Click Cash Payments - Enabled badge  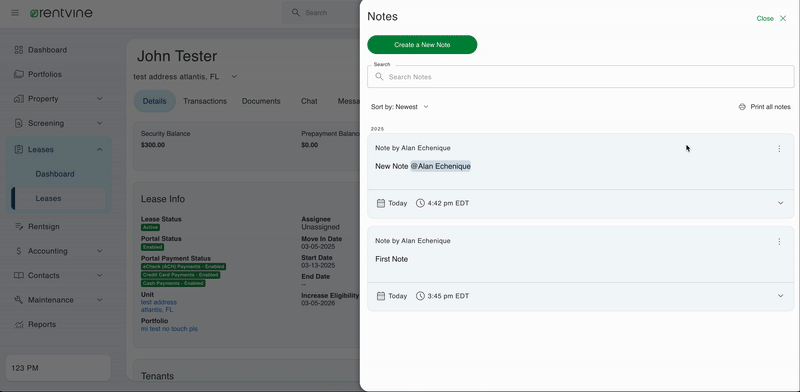[x=173, y=283]
